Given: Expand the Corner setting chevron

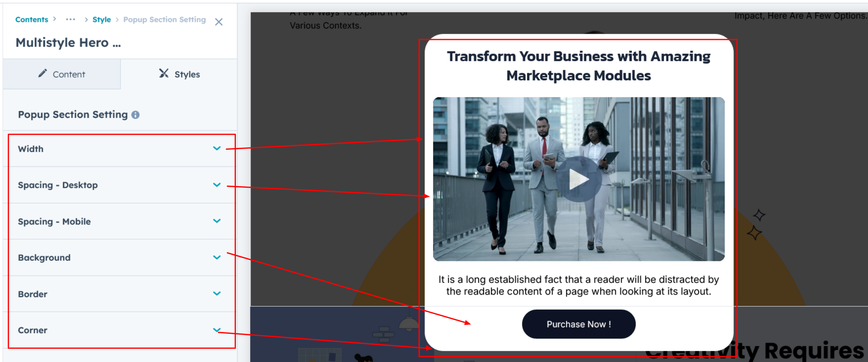Looking at the screenshot, I should point(217,330).
